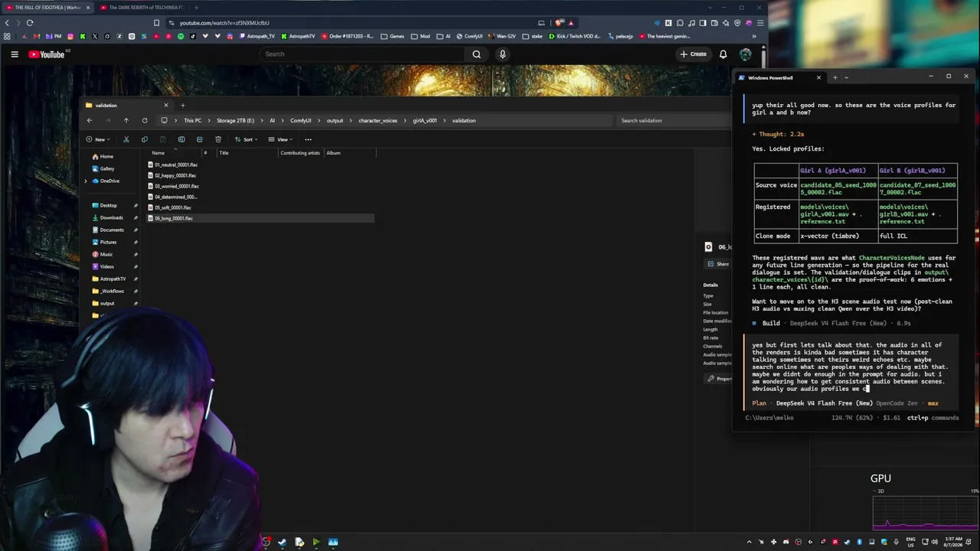
Task: Open the AI bookmarks folder
Action: 443,36
